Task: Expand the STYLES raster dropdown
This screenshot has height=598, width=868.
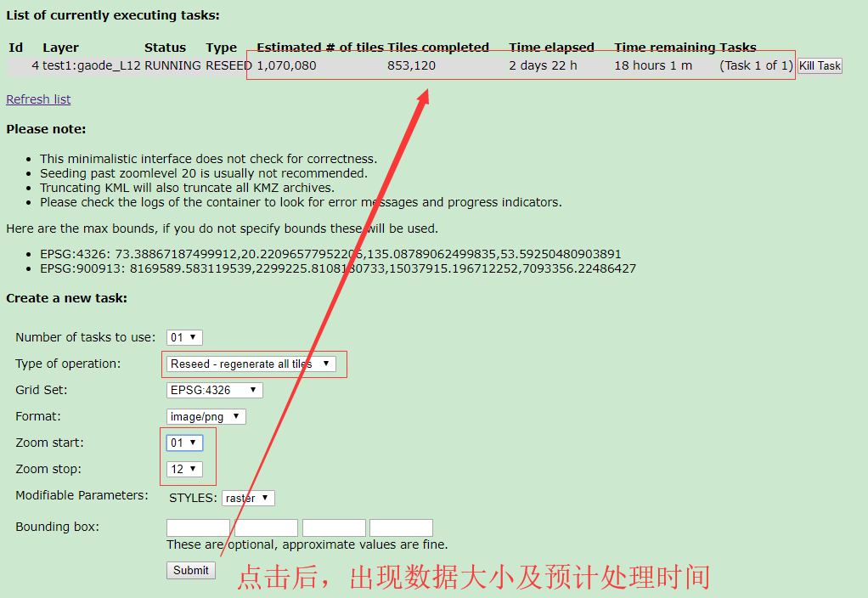Action: [248, 498]
